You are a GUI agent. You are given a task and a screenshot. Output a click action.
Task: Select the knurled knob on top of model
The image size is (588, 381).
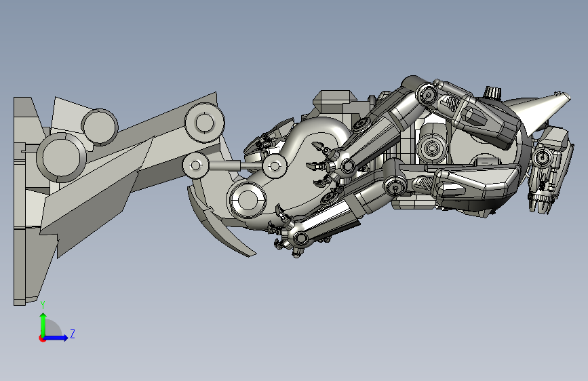[x=492, y=92]
